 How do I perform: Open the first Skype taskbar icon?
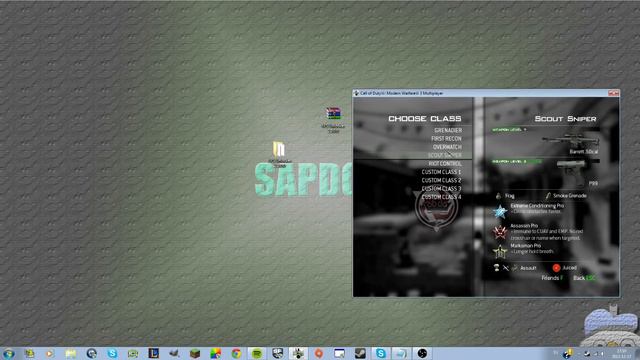click(112, 353)
